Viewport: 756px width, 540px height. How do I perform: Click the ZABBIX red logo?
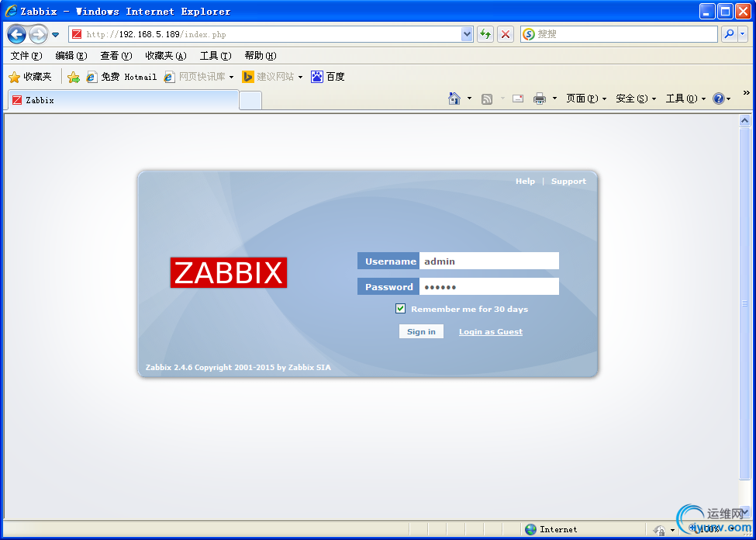(229, 272)
